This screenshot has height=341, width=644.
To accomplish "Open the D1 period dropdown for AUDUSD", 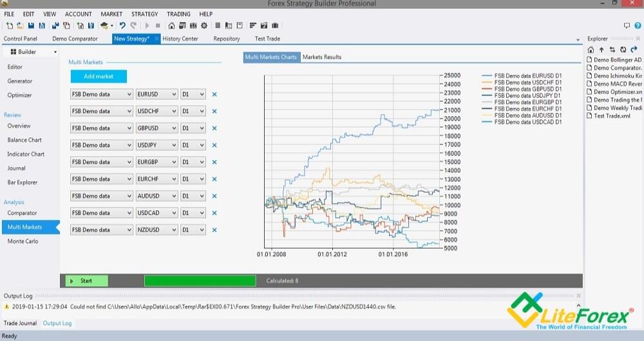I will click(x=193, y=196).
